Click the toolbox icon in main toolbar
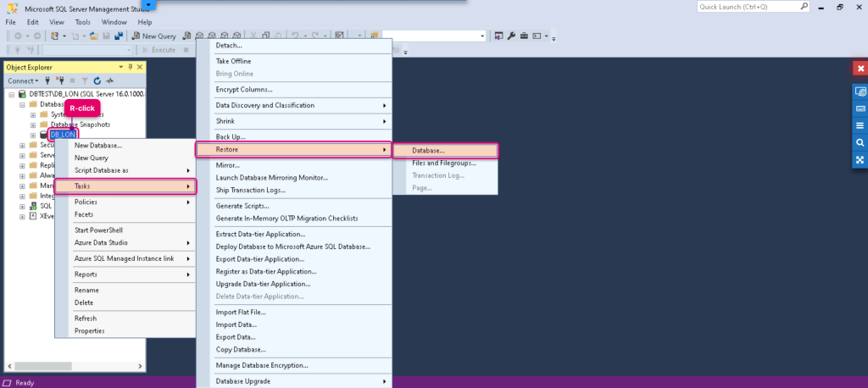The image size is (868, 388). pyautogui.click(x=524, y=36)
